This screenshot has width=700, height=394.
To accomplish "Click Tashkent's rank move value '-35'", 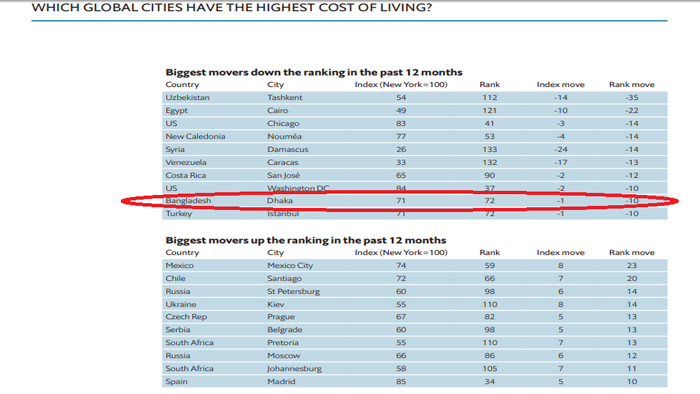I will click(632, 97).
